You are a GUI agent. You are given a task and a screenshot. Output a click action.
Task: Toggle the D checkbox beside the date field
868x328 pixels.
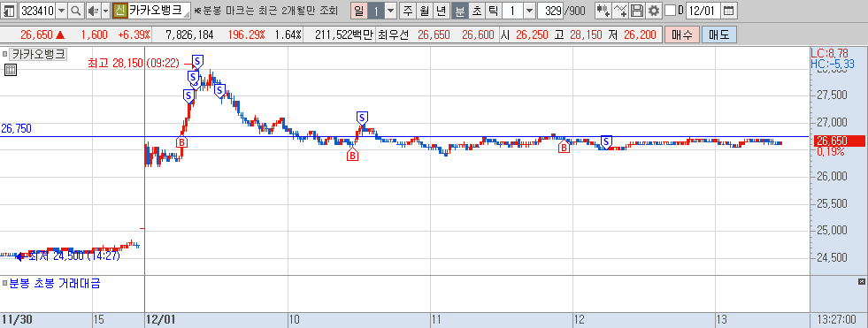[670, 11]
